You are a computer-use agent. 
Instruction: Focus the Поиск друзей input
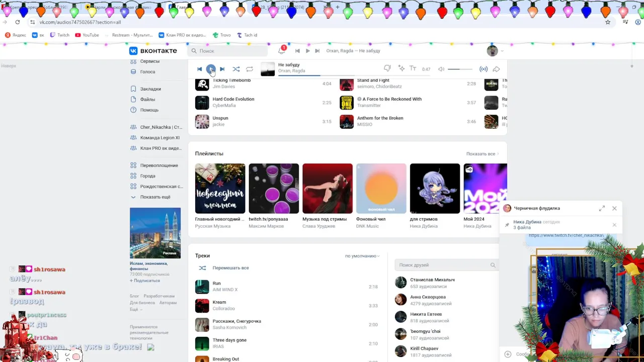(446, 265)
